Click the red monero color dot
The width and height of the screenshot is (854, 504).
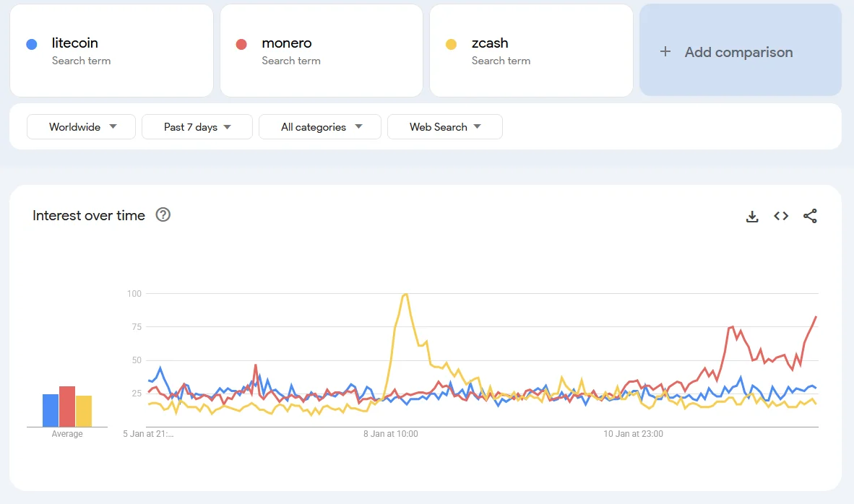coord(241,45)
